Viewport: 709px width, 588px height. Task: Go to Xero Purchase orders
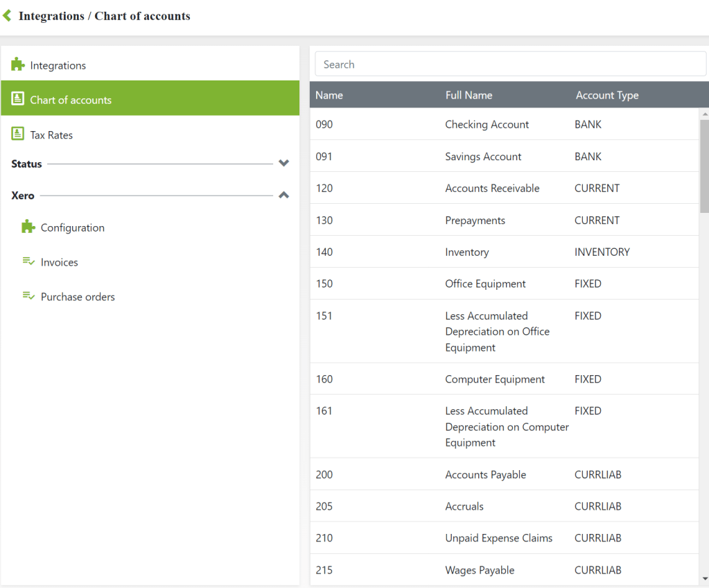78,297
